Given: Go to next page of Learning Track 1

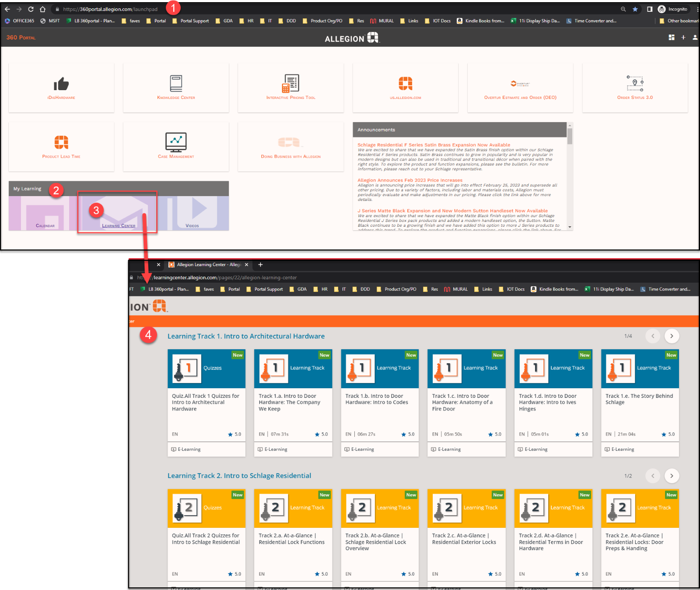Looking at the screenshot, I should [672, 336].
